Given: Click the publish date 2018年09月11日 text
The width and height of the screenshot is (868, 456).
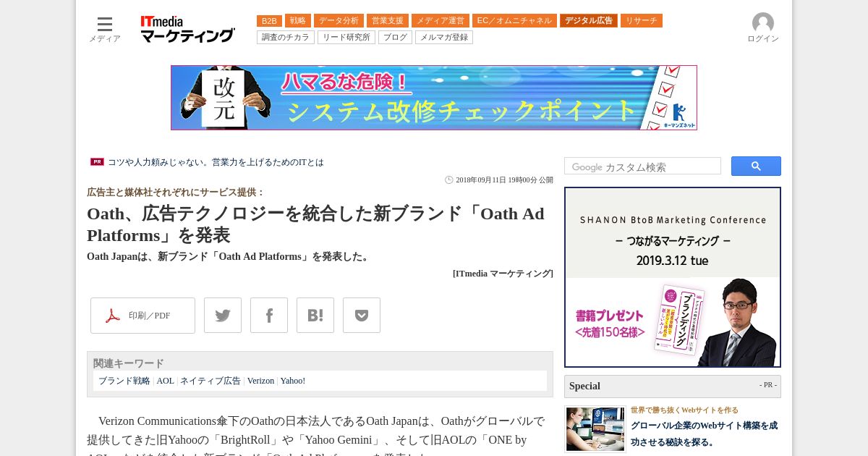Looking at the screenshot, I should [x=504, y=180].
